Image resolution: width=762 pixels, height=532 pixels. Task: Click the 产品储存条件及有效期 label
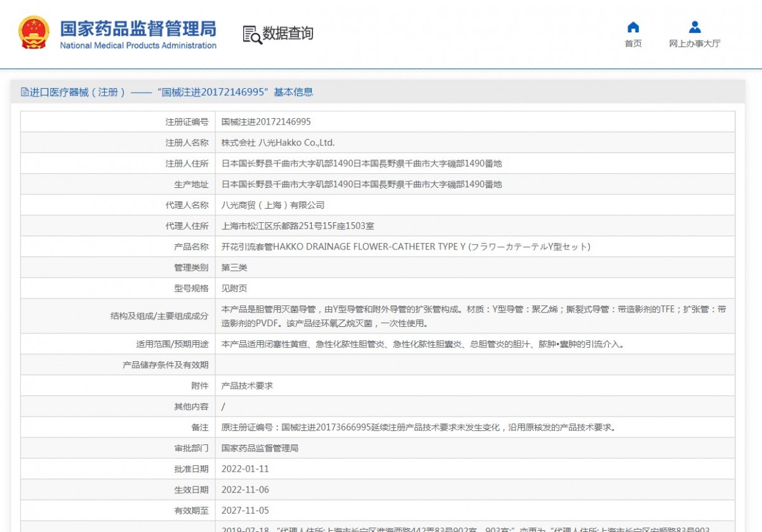(x=165, y=366)
